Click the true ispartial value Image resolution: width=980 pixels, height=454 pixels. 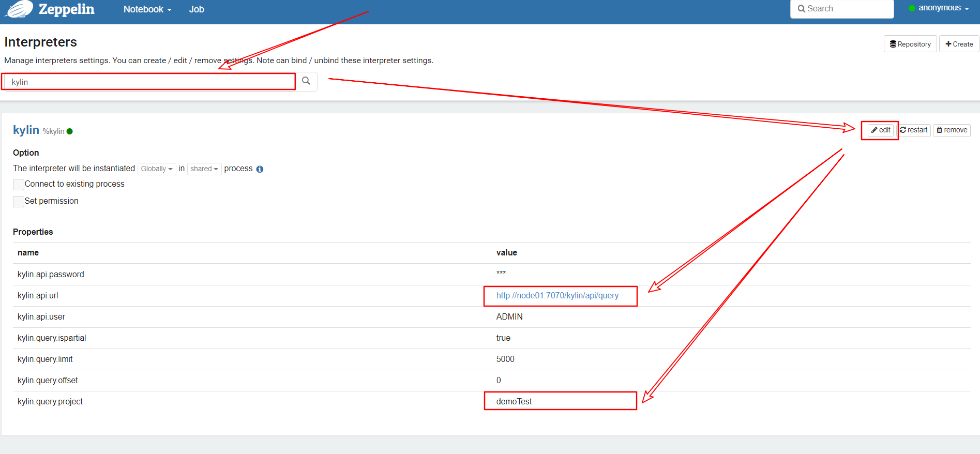pos(503,338)
